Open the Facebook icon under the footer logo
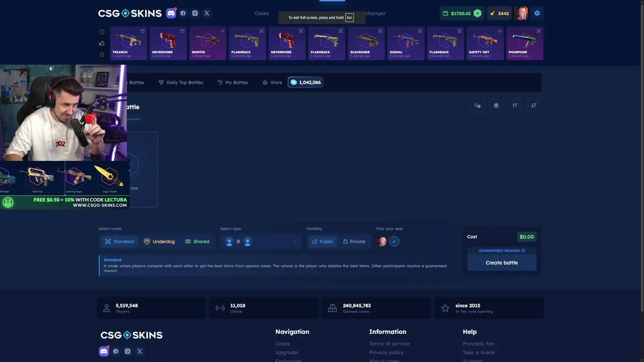This screenshot has width=644, height=362. [116, 351]
